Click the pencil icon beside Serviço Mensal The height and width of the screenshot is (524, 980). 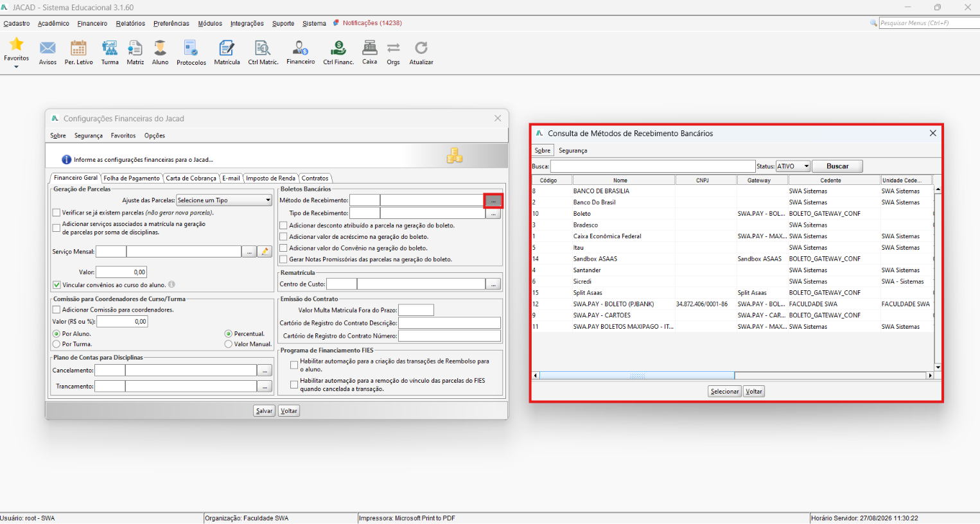[265, 252]
